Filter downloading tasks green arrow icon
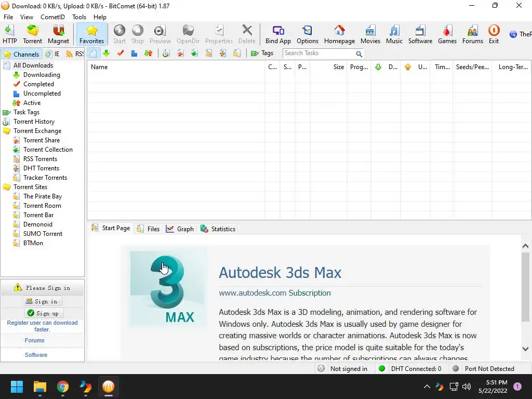Image resolution: width=532 pixels, height=399 pixels. (x=107, y=54)
